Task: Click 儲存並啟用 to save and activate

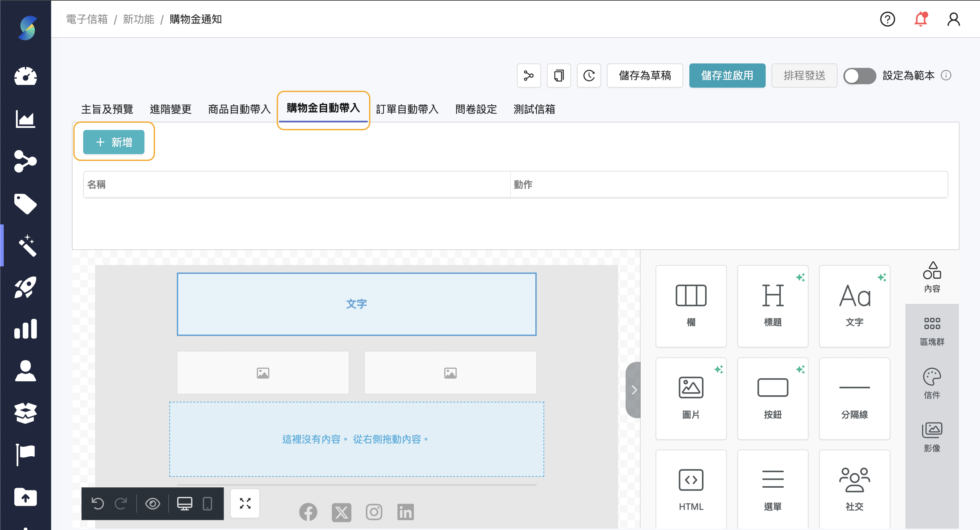Action: (x=727, y=75)
